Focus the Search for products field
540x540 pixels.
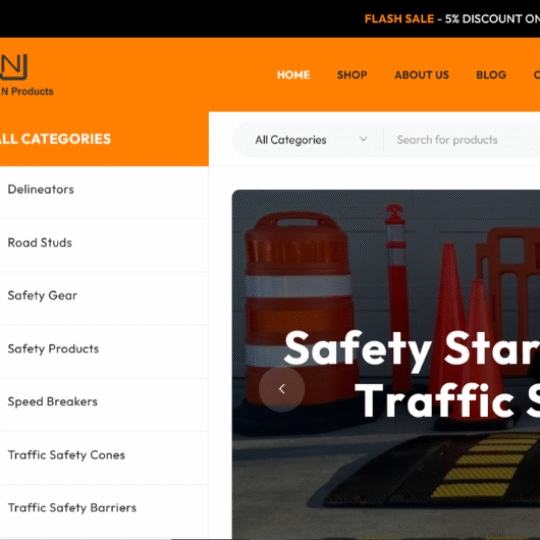(461, 140)
